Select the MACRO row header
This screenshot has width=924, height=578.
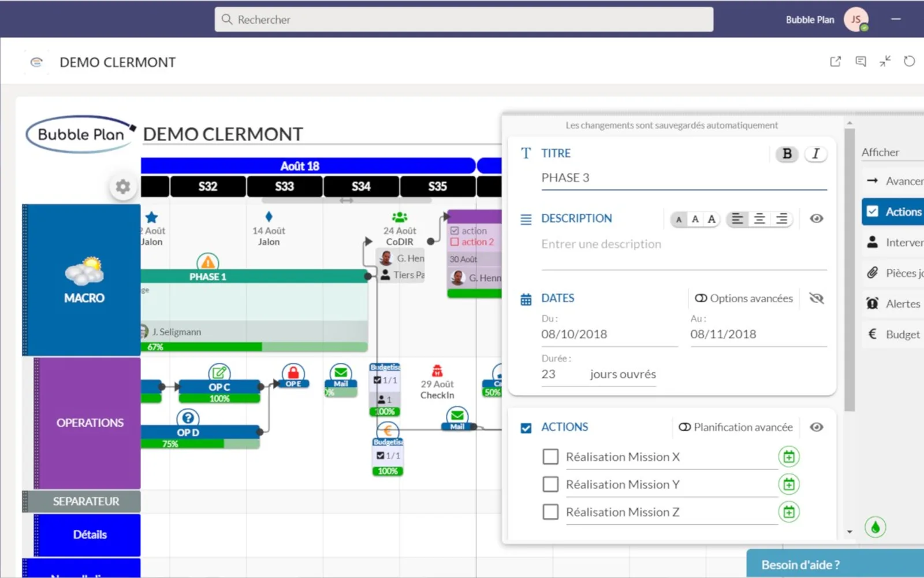[x=81, y=280]
